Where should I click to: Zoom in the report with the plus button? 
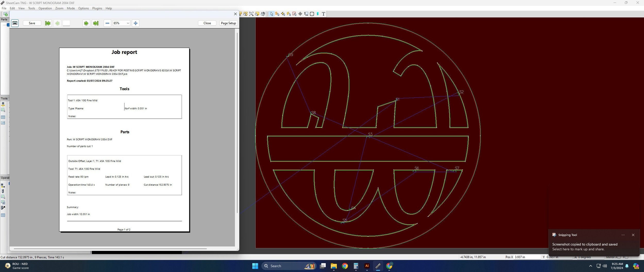click(135, 23)
